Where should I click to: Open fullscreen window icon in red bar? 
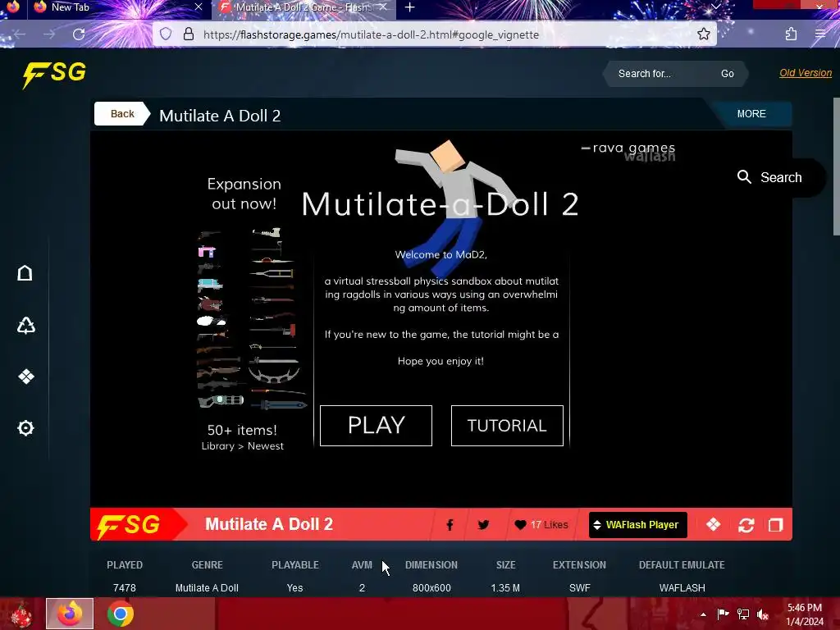point(775,525)
